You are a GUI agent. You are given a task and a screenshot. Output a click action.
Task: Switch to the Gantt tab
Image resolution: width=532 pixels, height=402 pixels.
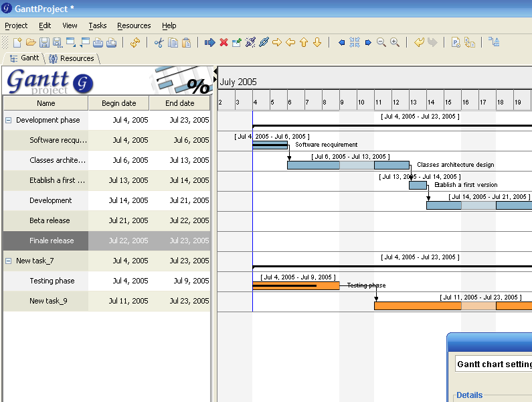24,58
